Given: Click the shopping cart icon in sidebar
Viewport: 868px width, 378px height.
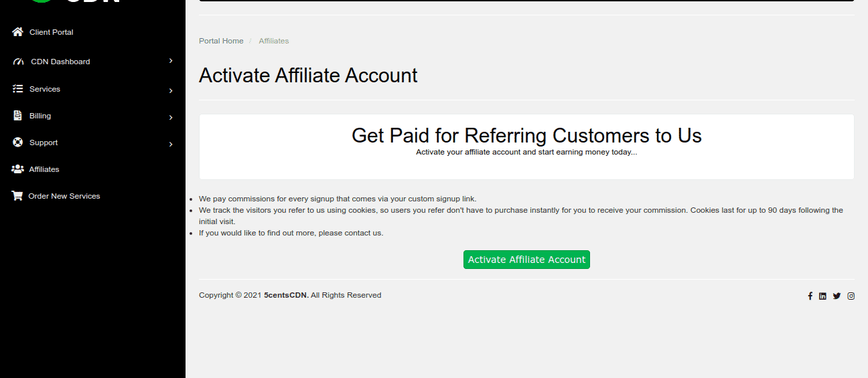Looking at the screenshot, I should pos(17,195).
